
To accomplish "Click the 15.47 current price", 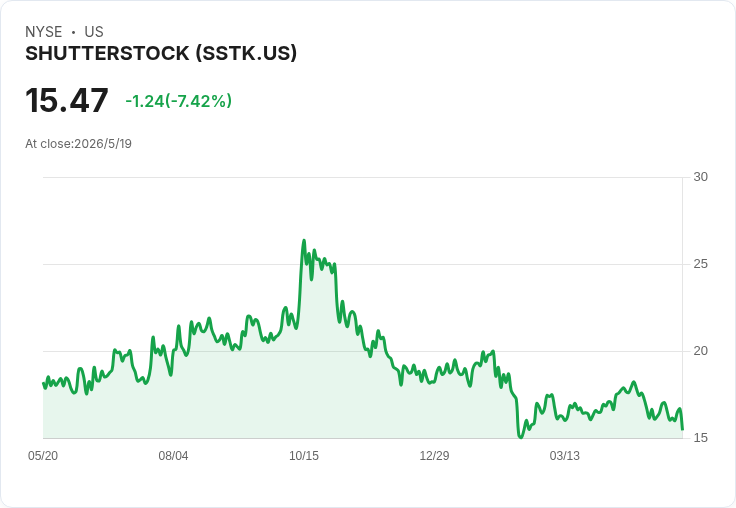I will [x=67, y=100].
